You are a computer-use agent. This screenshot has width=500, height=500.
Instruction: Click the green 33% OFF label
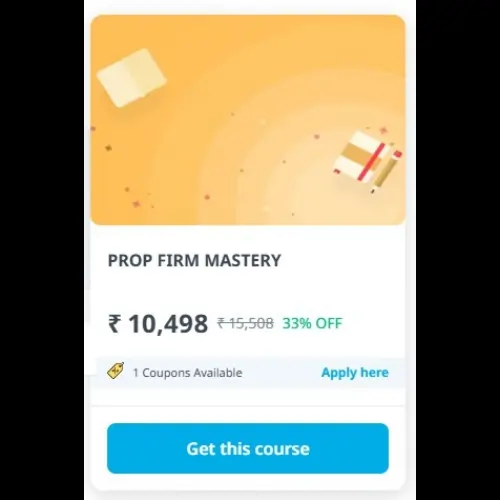point(312,323)
